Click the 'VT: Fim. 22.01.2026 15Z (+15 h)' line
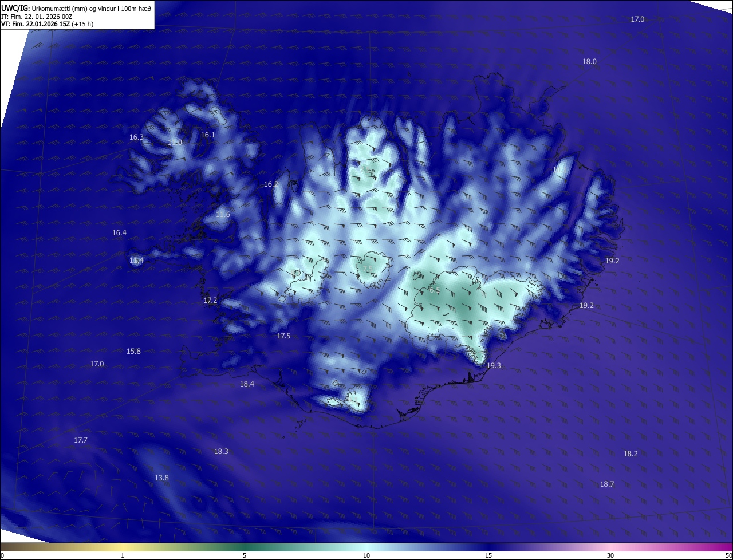 click(x=47, y=24)
